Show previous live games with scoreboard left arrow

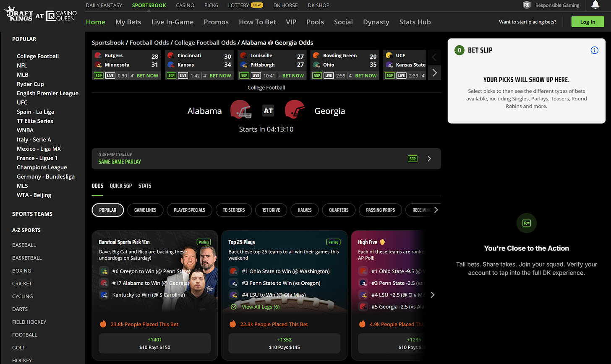click(435, 57)
